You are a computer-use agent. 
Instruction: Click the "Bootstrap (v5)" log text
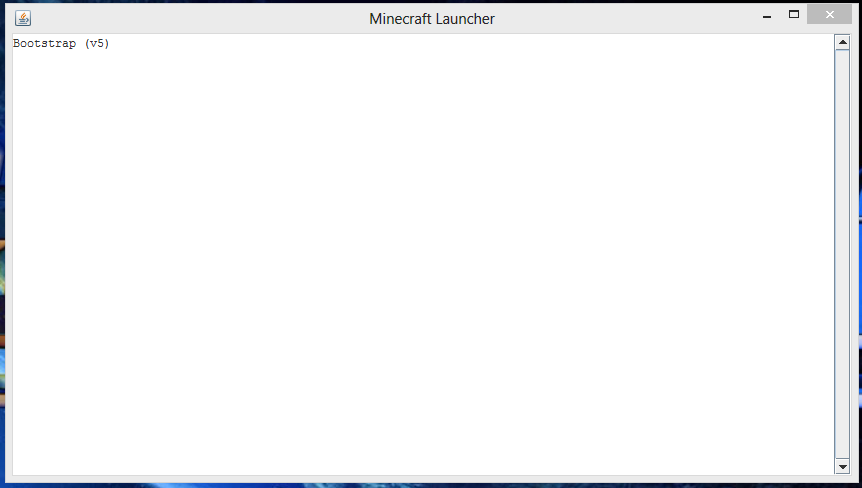point(61,43)
